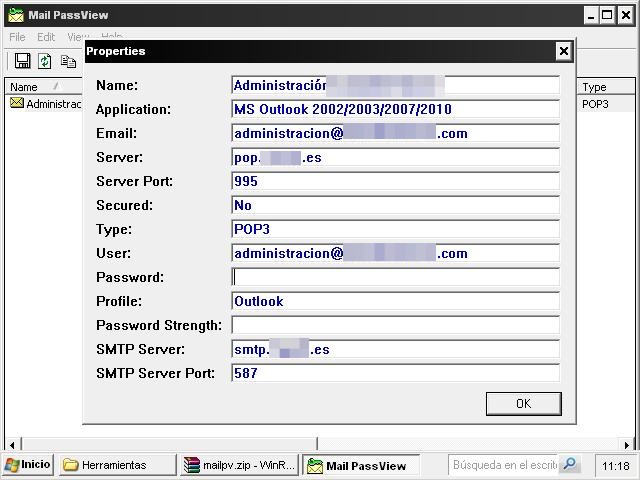Click the SMTP Server Port field
The image size is (640, 480).
click(395, 373)
